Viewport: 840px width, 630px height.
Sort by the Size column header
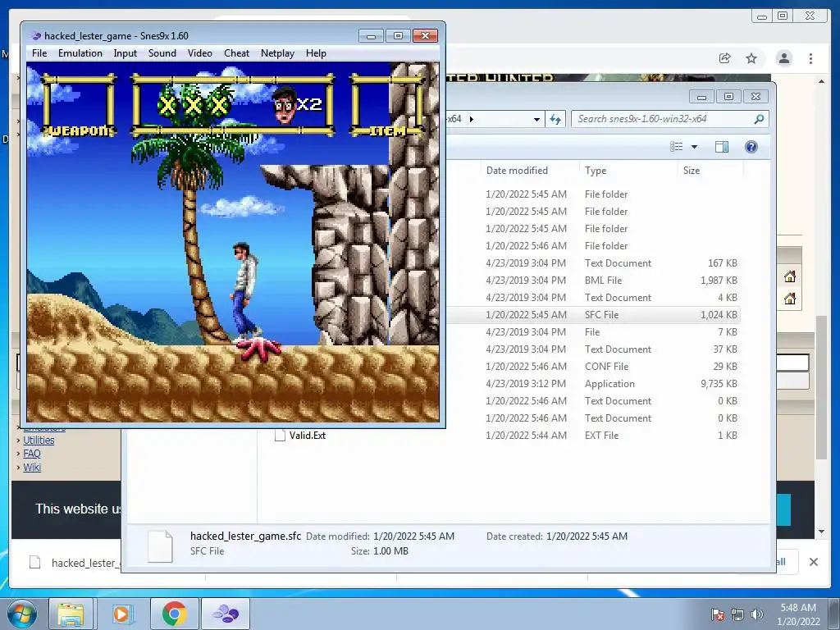click(x=691, y=171)
